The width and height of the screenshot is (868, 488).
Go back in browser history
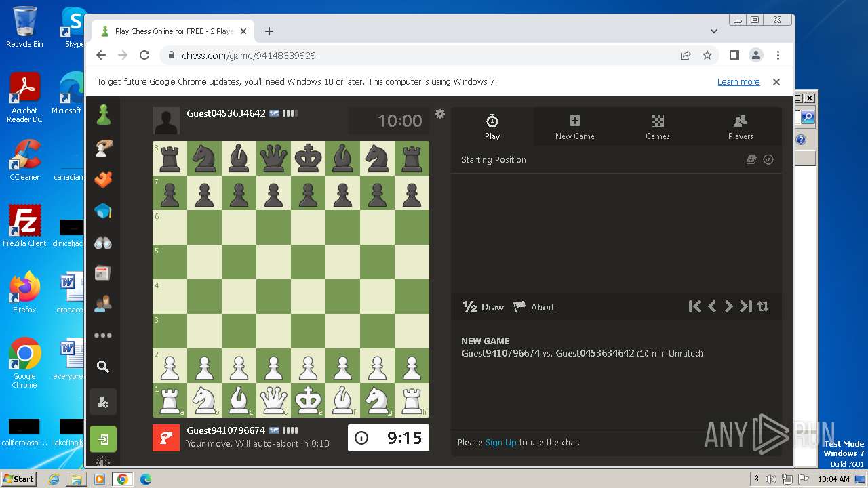(x=101, y=56)
